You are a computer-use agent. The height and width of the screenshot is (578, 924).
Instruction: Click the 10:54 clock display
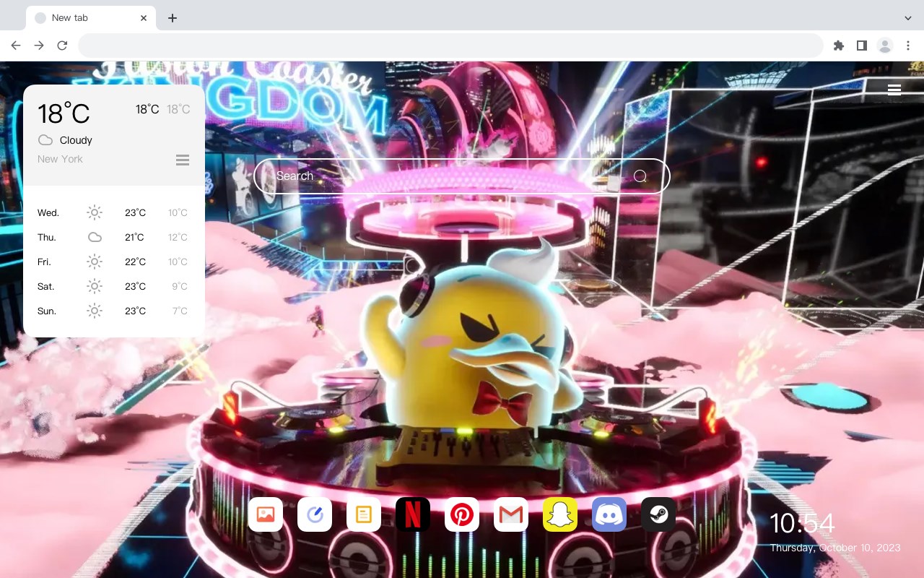click(802, 523)
